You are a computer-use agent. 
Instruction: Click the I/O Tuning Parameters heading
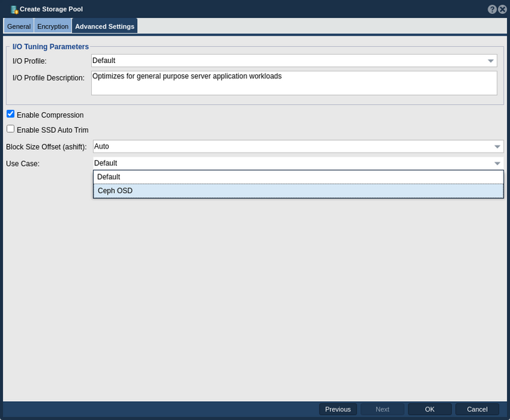(50, 47)
